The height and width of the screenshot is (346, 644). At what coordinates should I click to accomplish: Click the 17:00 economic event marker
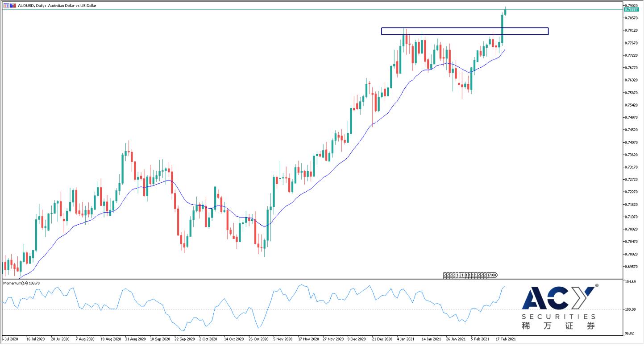(492, 275)
